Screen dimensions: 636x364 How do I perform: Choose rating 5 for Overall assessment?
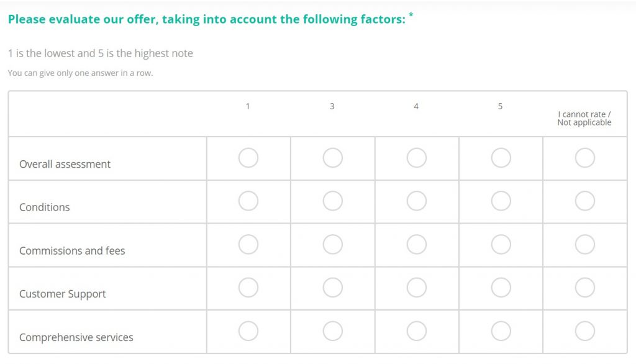click(x=501, y=158)
